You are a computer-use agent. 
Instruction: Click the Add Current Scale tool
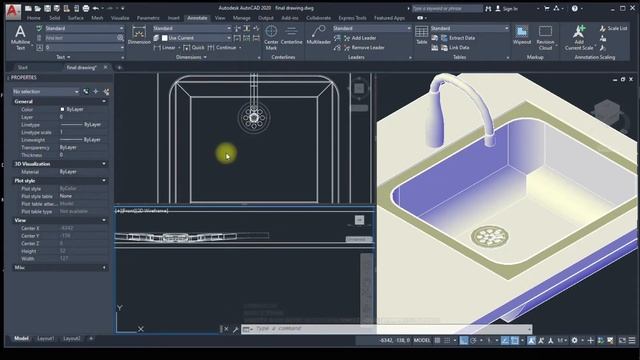[x=579, y=38]
